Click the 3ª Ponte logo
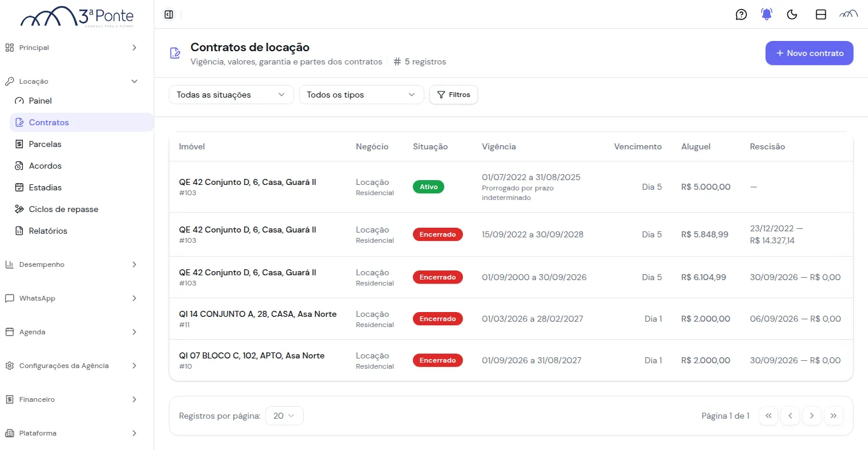This screenshot has width=868, height=450. [77, 17]
